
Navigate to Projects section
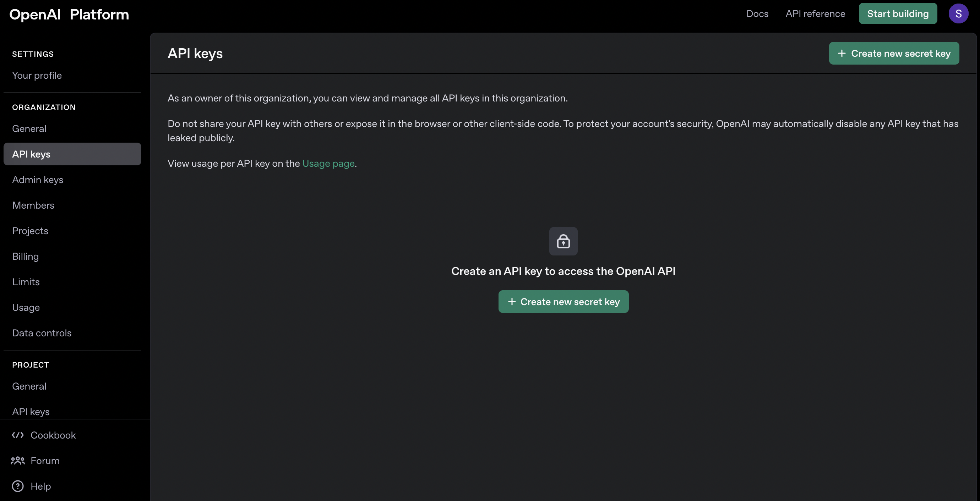click(30, 231)
